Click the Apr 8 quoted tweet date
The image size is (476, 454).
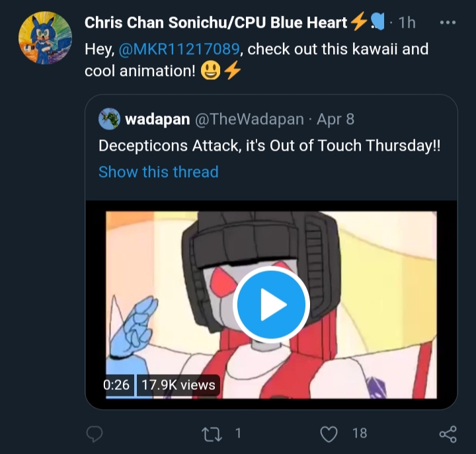click(x=335, y=119)
